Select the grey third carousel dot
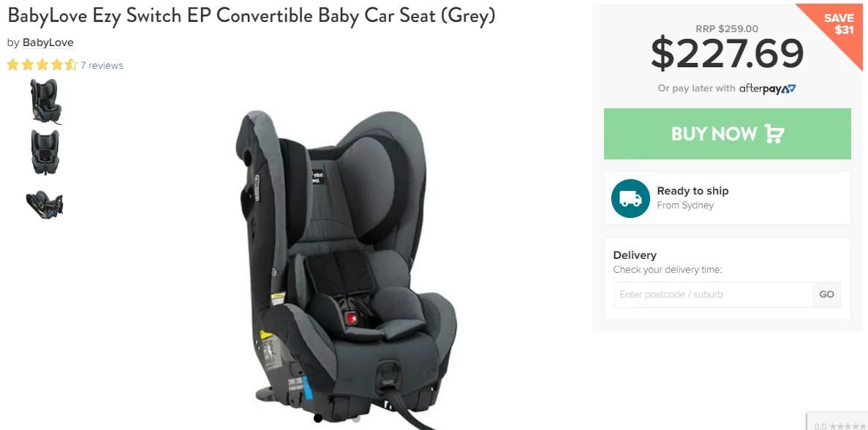This screenshot has width=868, height=430. [x=356, y=418]
